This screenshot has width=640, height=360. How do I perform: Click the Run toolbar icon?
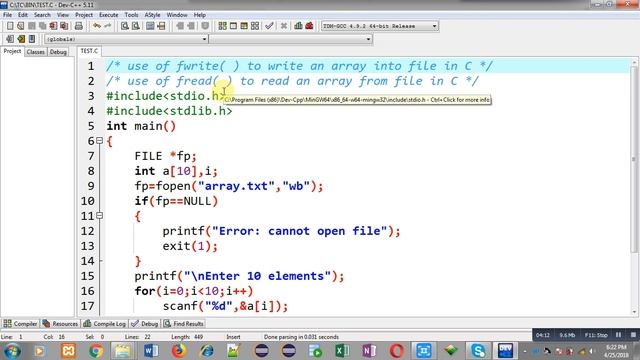click(233, 26)
